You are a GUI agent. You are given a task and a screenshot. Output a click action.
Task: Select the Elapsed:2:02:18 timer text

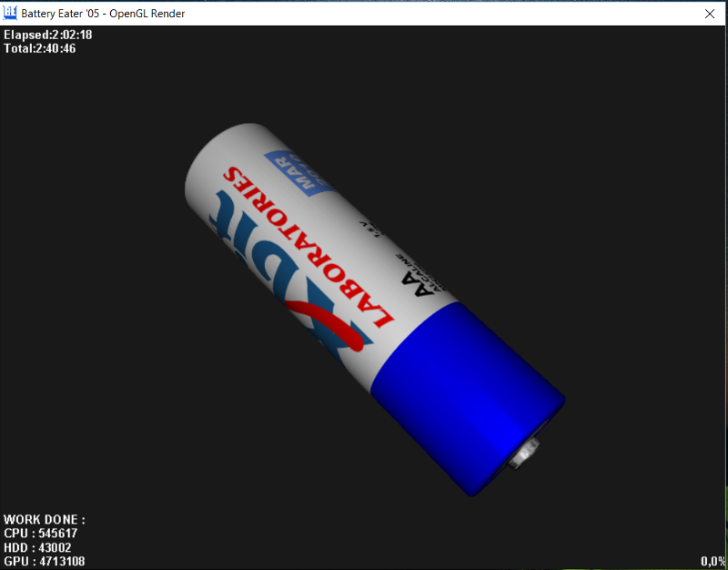tap(48, 35)
